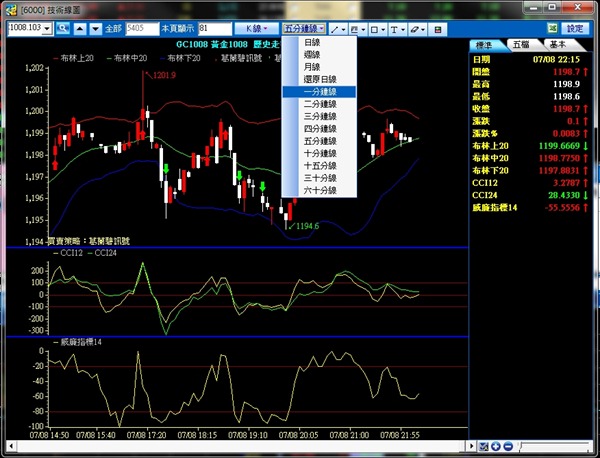Click the application icon in title bar
600x458 pixels.
pos(11,10)
